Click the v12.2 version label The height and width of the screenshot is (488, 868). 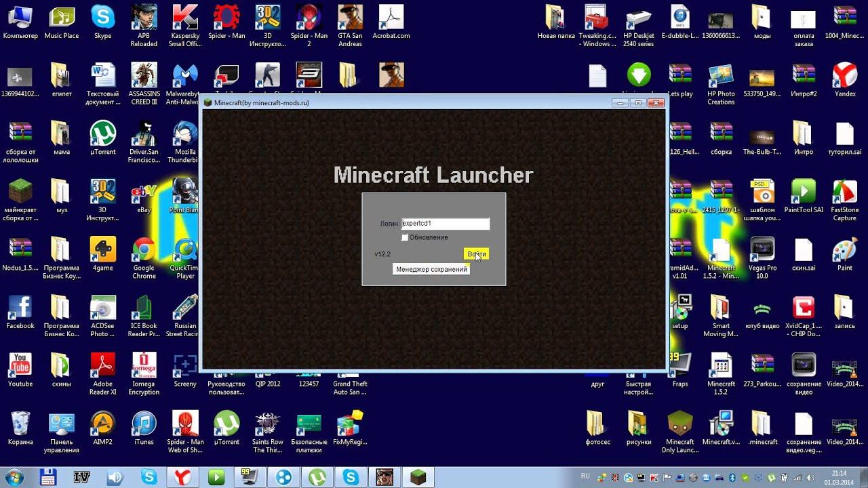(382, 254)
